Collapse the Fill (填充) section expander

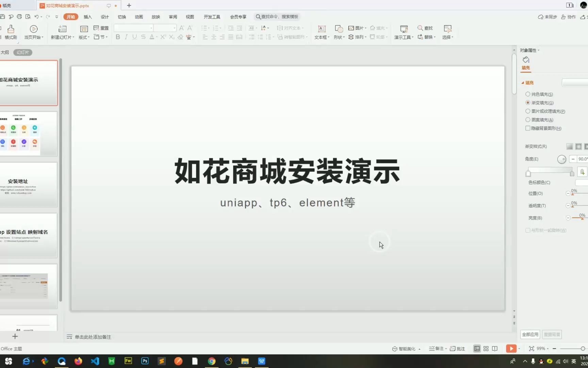coord(523,82)
